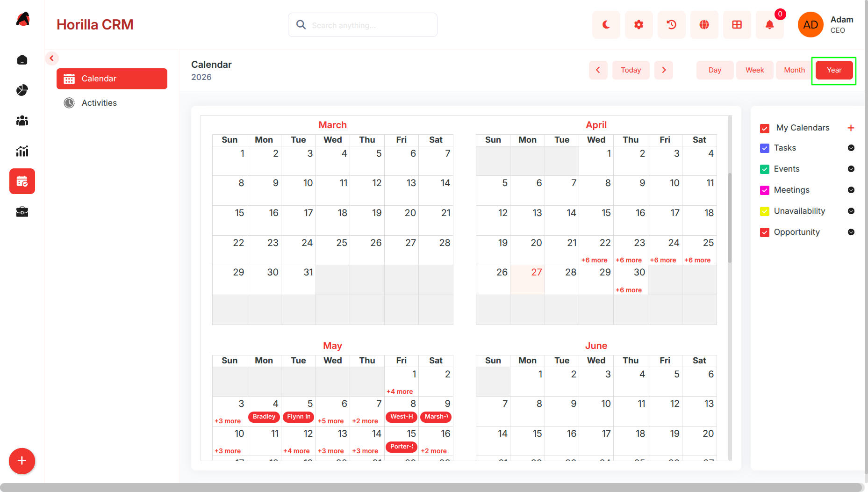Open the Opportunity color dot options
Image resolution: width=868 pixels, height=492 pixels.
851,232
